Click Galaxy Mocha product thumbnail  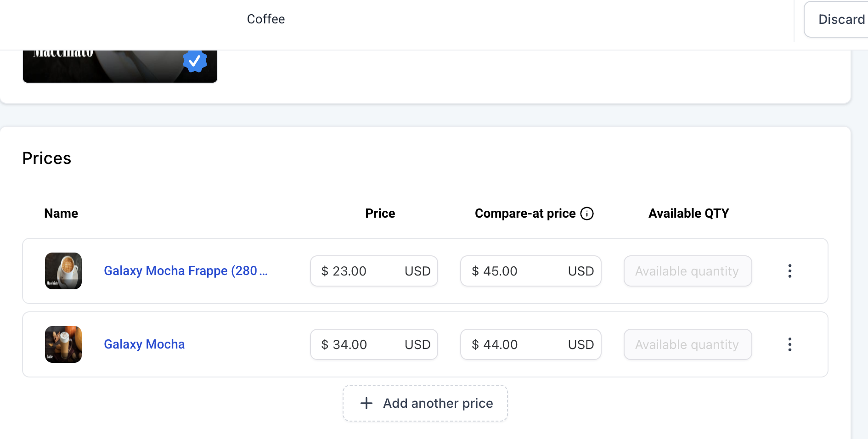point(63,344)
